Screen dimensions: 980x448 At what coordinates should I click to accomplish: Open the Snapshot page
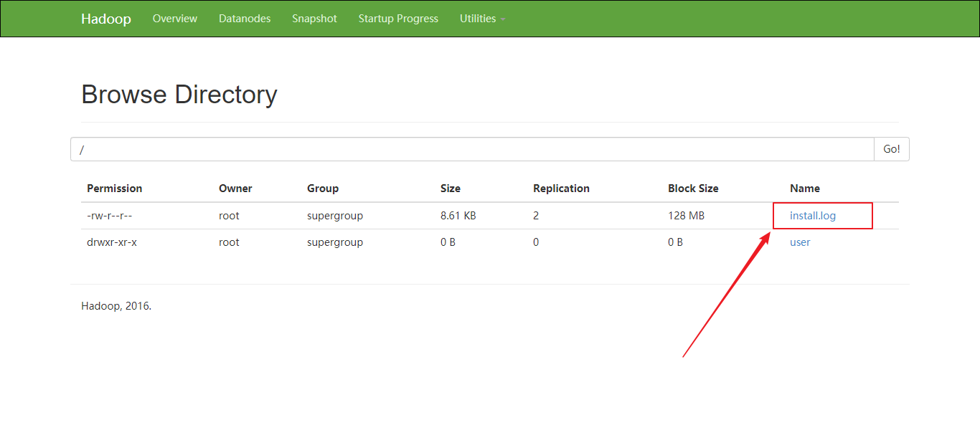click(314, 19)
